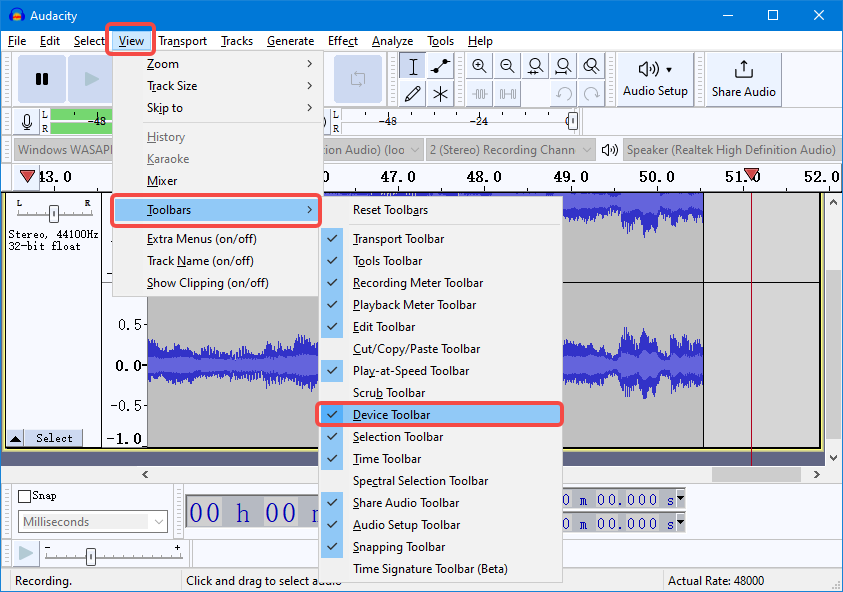This screenshot has width=843, height=592.
Task: Choose Reset Toolbars
Action: tap(440, 210)
